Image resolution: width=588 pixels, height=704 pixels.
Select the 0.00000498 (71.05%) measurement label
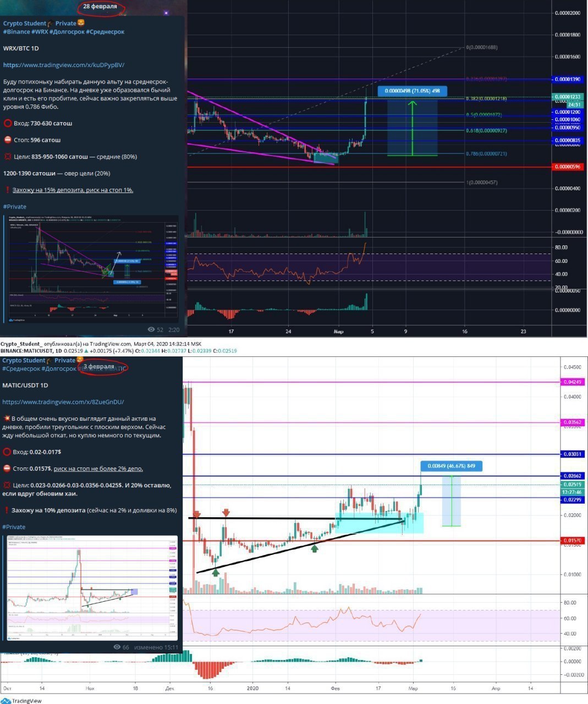pos(413,91)
